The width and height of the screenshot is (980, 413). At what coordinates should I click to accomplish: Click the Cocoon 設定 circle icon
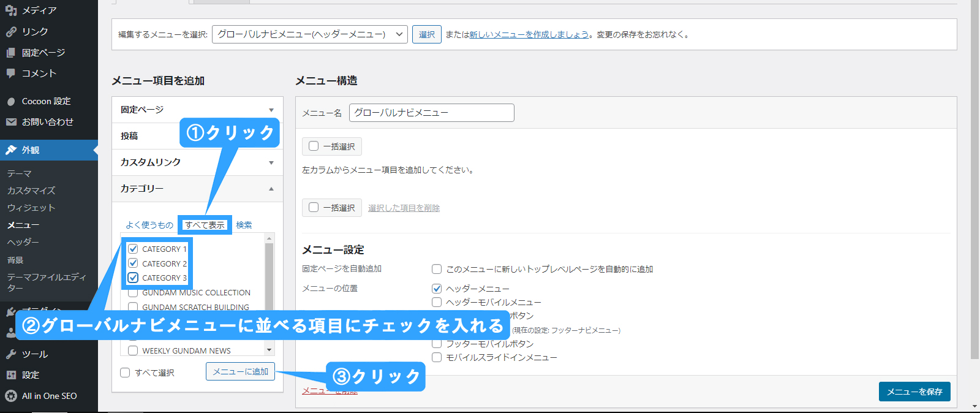11,102
